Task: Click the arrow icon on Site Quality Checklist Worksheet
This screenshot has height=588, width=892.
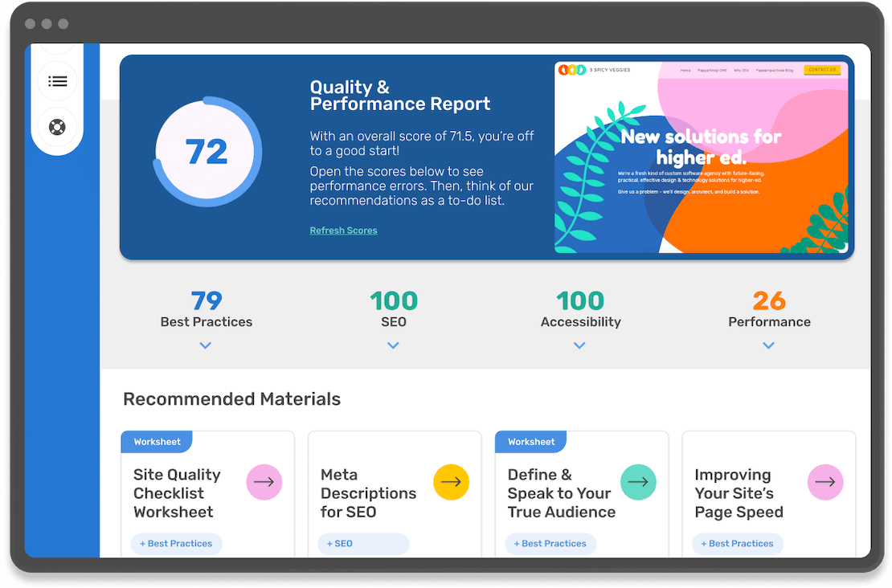Action: pos(264,482)
